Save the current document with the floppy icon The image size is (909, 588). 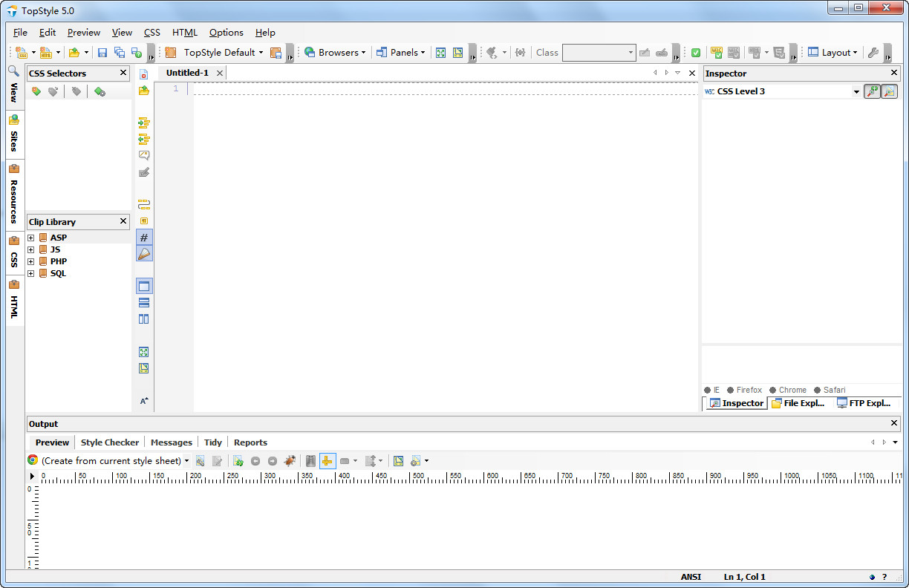[102, 53]
